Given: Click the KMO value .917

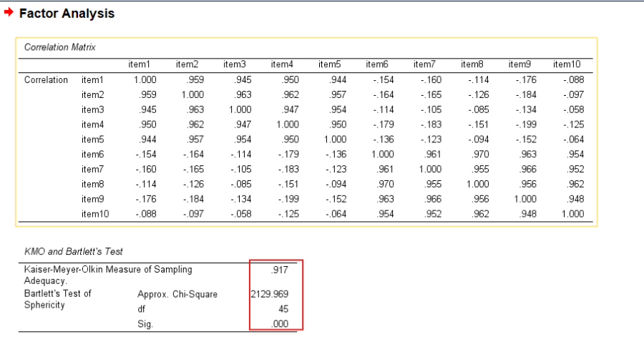Looking at the screenshot, I should click(x=280, y=270).
